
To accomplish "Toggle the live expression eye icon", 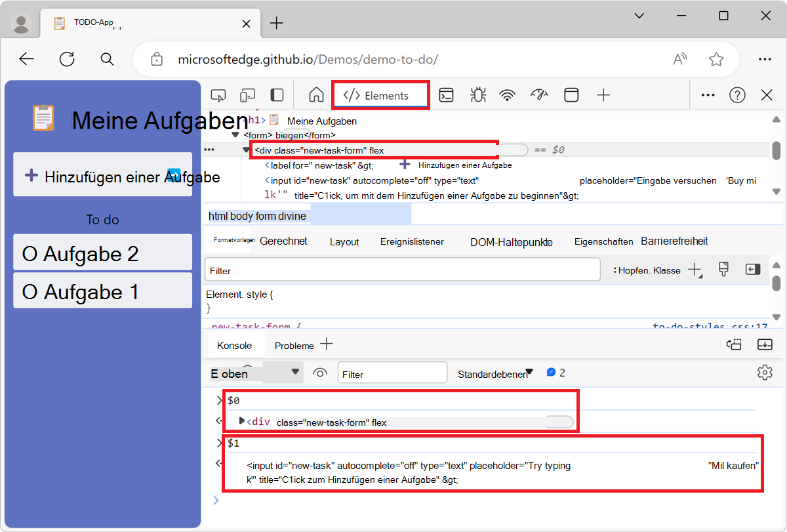I will pyautogui.click(x=320, y=372).
